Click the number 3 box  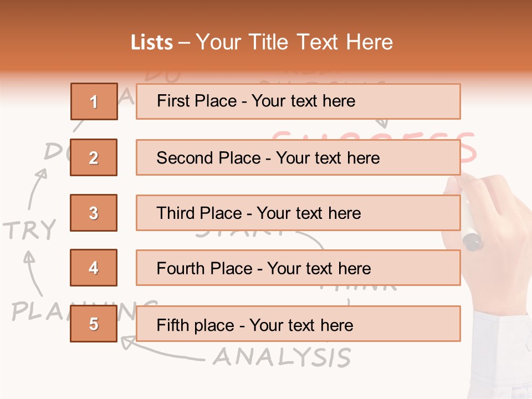[94, 213]
